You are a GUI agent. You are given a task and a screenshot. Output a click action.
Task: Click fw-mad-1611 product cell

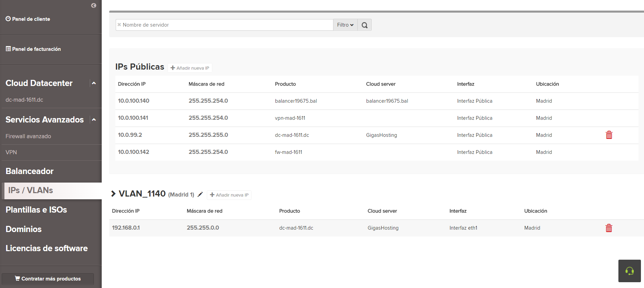(288, 152)
